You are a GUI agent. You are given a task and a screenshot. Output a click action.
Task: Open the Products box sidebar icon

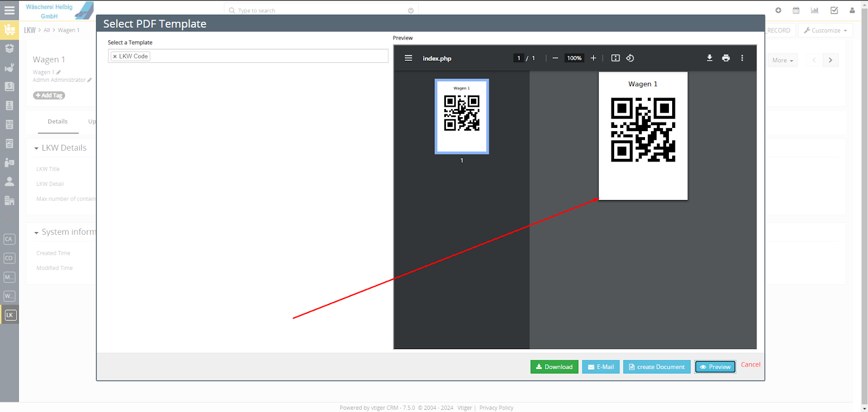tap(9, 48)
